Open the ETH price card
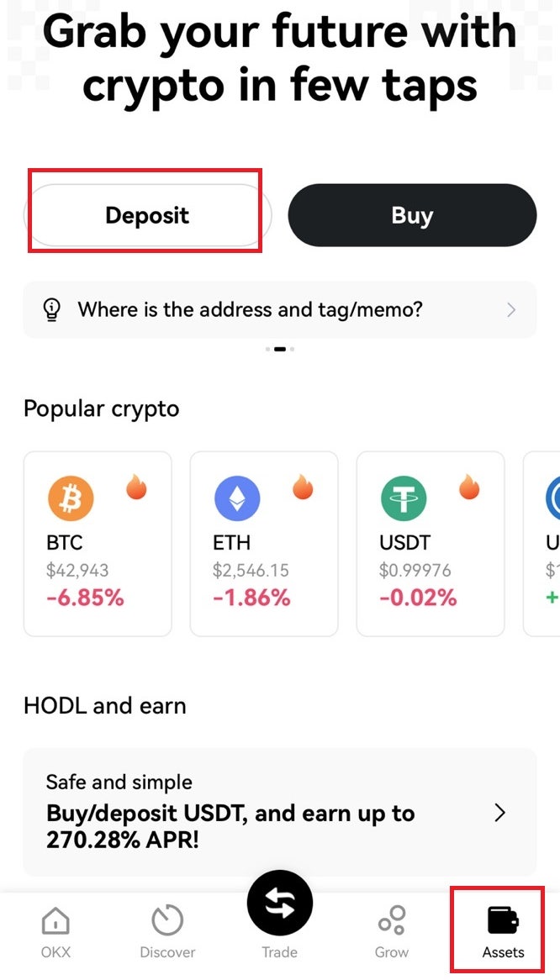Screen dimensions: 560x980 click(264, 544)
